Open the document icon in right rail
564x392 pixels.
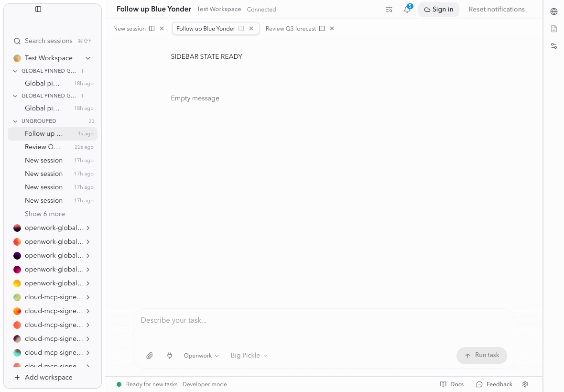[554, 28]
